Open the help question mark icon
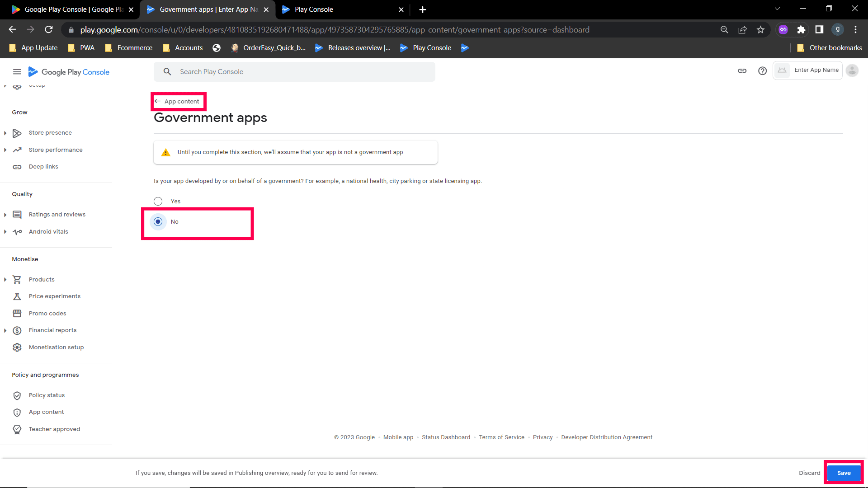This screenshot has width=868, height=488. (x=762, y=71)
